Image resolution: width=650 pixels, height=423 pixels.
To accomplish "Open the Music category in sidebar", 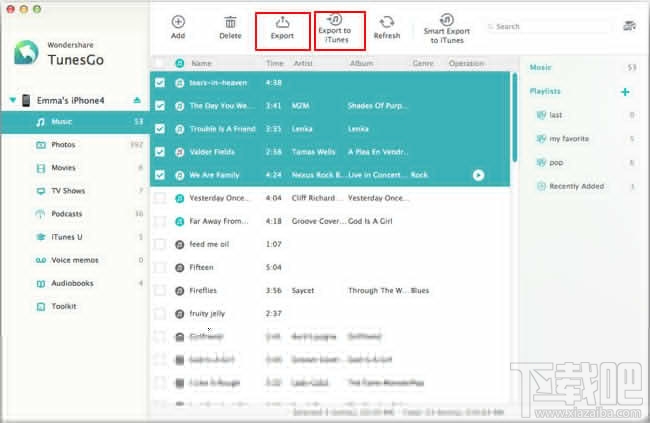I will pyautogui.click(x=75, y=122).
